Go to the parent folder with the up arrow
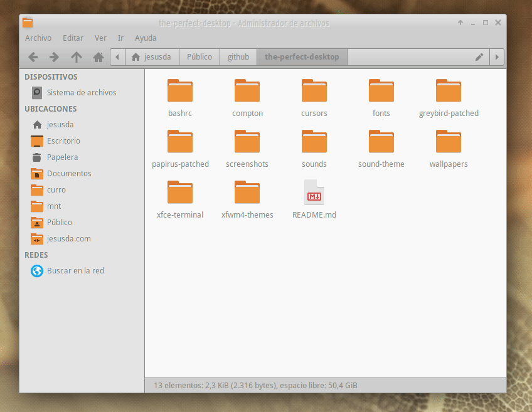 [77, 57]
